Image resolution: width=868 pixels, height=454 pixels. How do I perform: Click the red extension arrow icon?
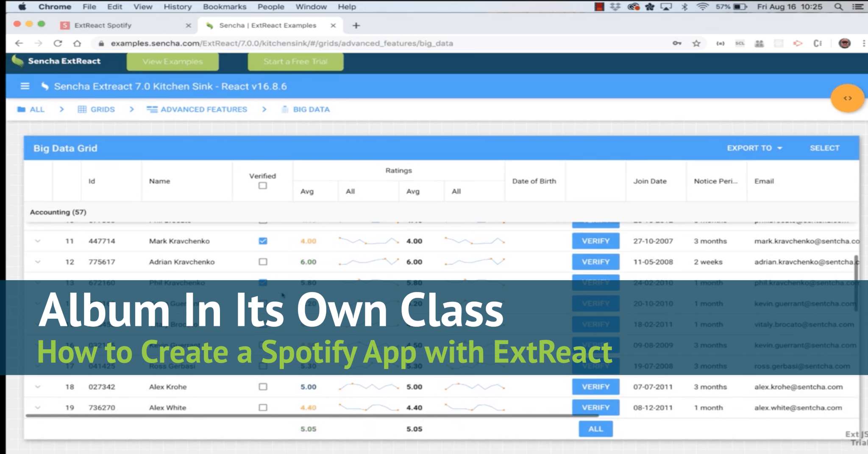click(x=798, y=43)
